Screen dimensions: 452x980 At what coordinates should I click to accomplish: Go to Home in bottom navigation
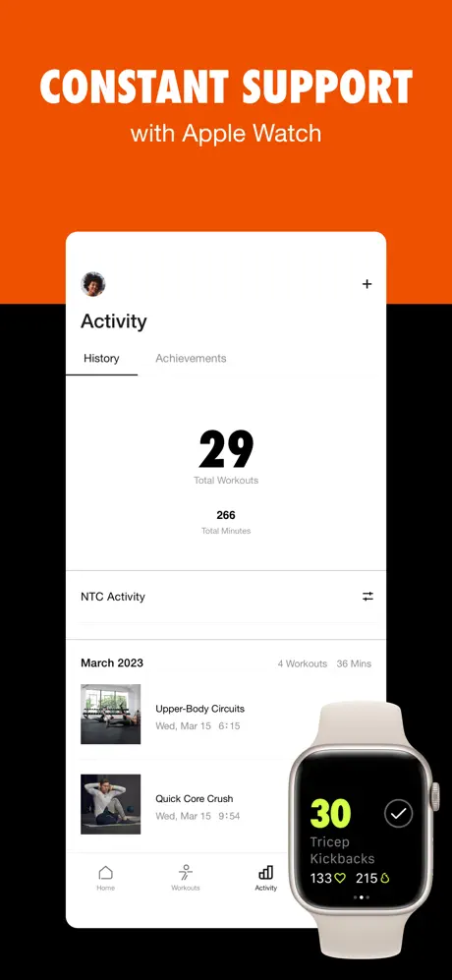[106, 878]
